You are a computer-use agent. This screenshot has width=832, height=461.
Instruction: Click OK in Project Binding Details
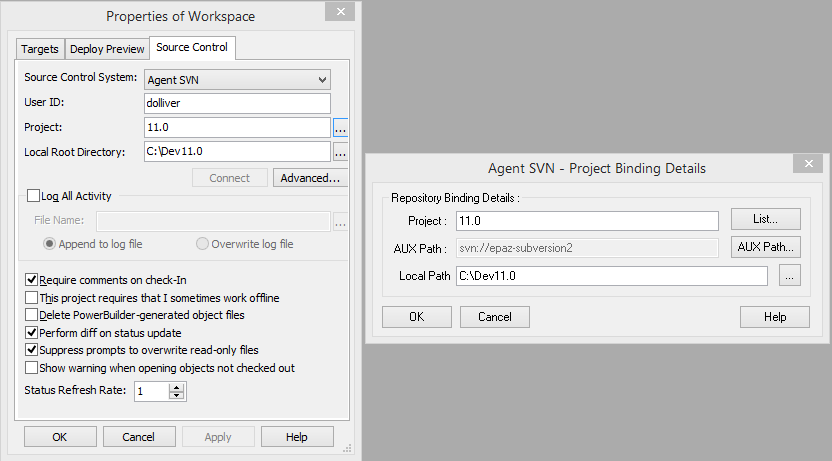click(417, 317)
